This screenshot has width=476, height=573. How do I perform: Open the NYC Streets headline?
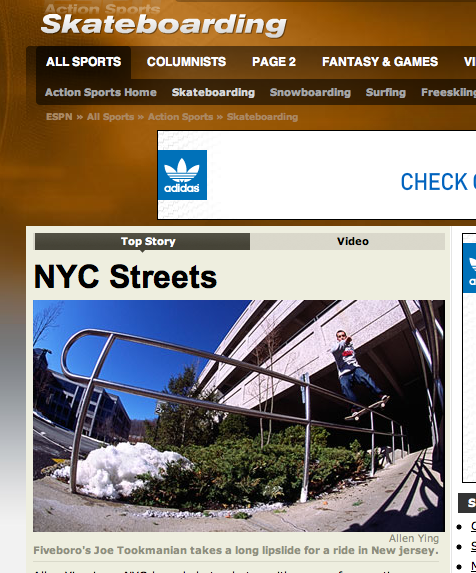pos(125,277)
